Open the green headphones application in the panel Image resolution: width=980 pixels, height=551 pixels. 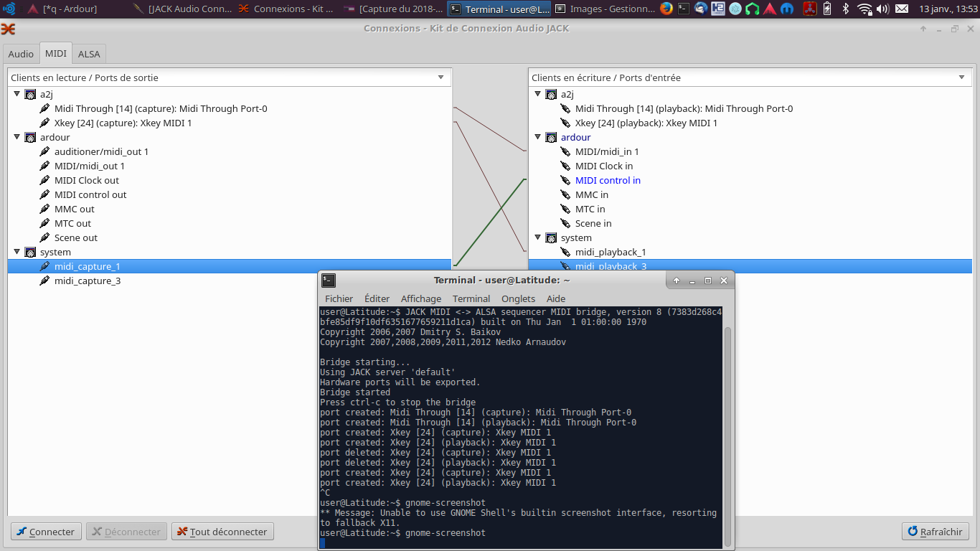pos(753,9)
